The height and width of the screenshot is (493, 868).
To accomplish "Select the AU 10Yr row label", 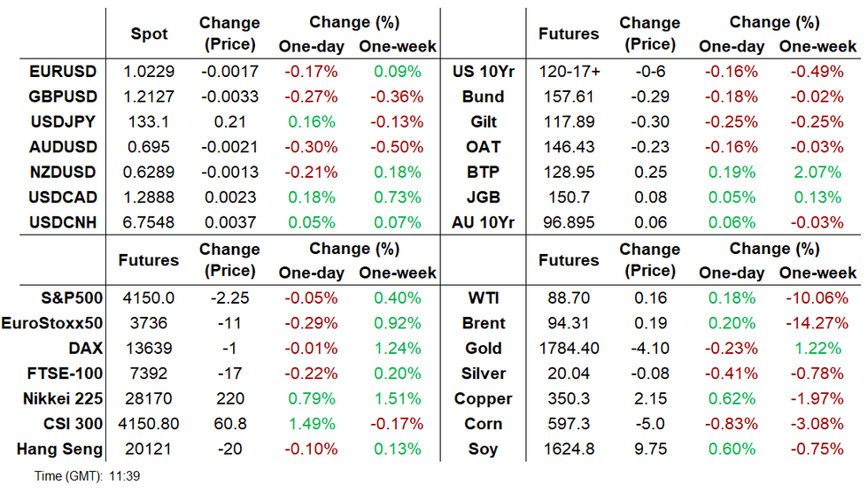I will click(483, 222).
